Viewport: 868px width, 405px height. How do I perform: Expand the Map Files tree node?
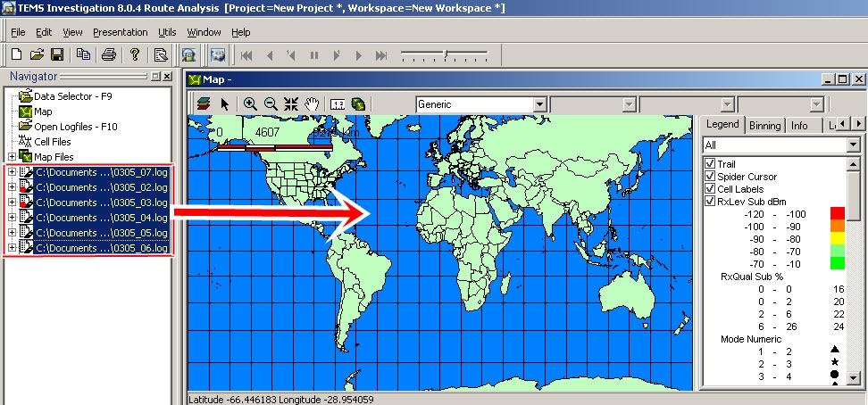[x=13, y=157]
